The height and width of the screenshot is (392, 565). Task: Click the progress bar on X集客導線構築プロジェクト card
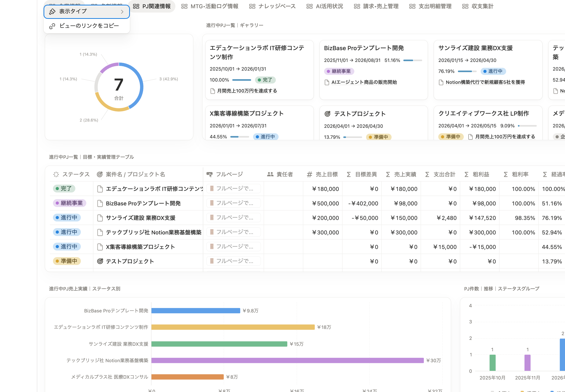pos(240,137)
